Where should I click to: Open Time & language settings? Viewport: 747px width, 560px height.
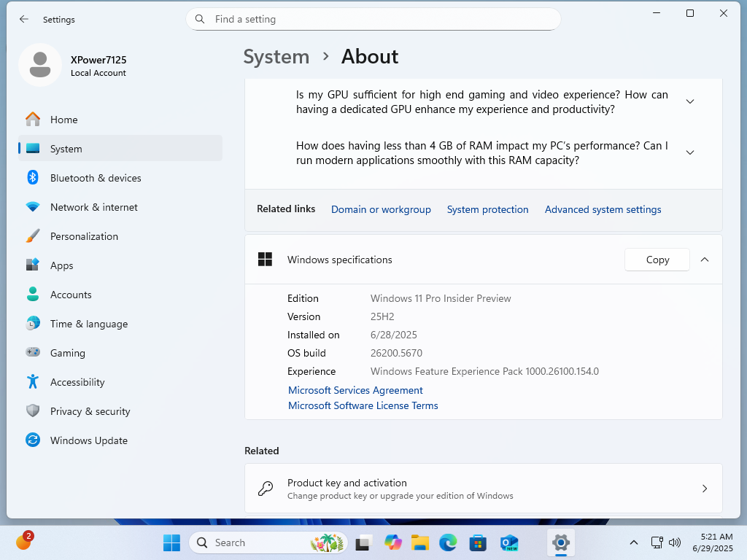pyautogui.click(x=120, y=324)
